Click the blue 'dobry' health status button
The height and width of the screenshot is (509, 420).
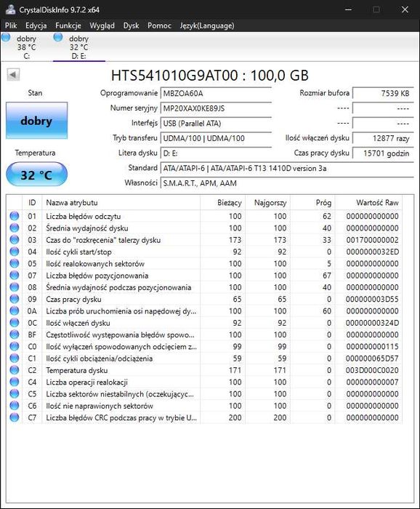click(36, 121)
